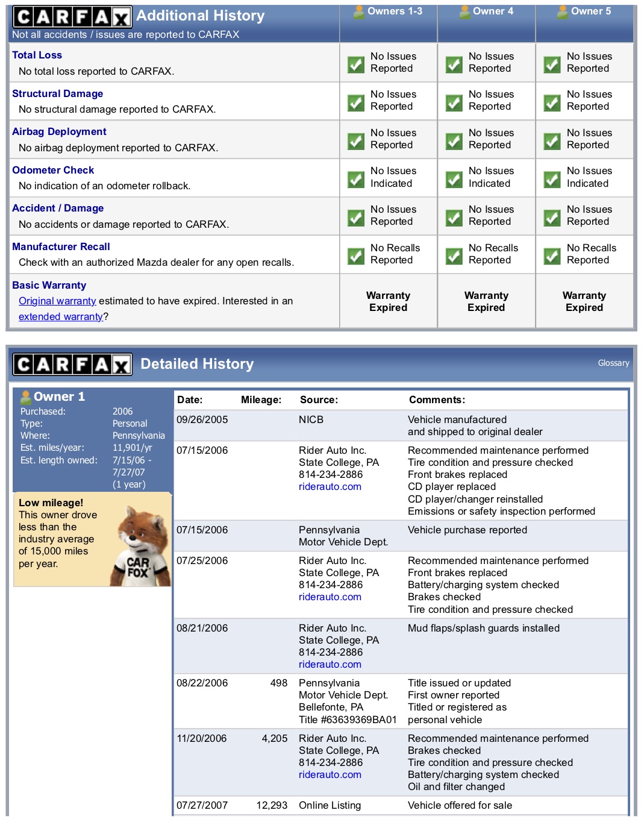Viewport: 644px width, 822px height.
Task: Click the Online Listing source text
Action: pos(330,805)
